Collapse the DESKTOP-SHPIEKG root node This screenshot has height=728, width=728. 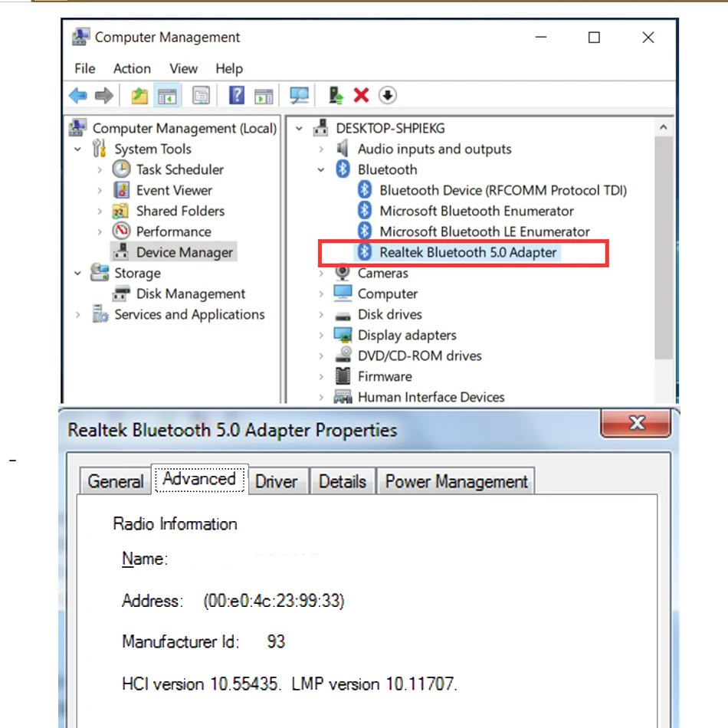coord(299,128)
